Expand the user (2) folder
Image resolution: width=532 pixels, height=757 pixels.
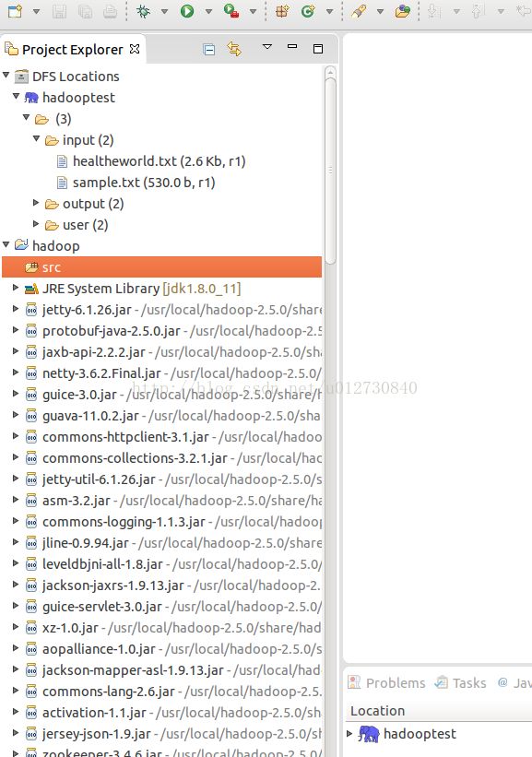[36, 224]
